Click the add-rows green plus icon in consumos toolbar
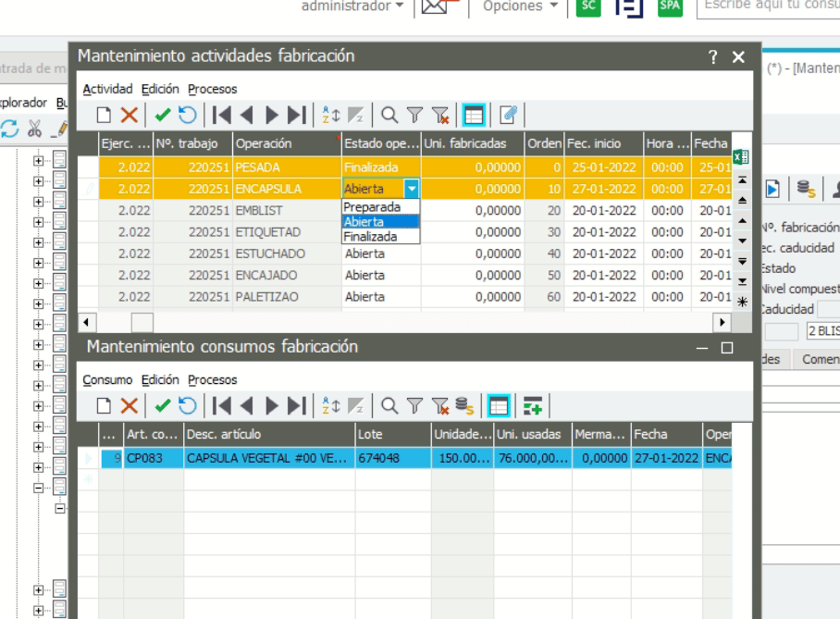Image resolution: width=840 pixels, height=619 pixels. (533, 406)
